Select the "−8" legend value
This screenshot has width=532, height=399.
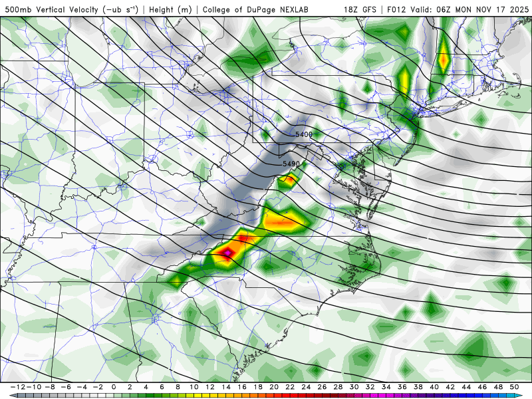pos(49,387)
